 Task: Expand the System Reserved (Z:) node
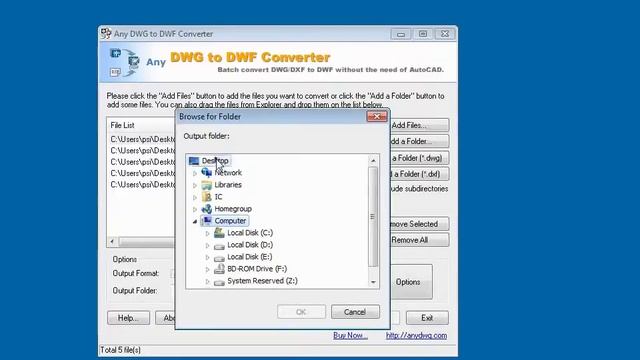(x=207, y=282)
